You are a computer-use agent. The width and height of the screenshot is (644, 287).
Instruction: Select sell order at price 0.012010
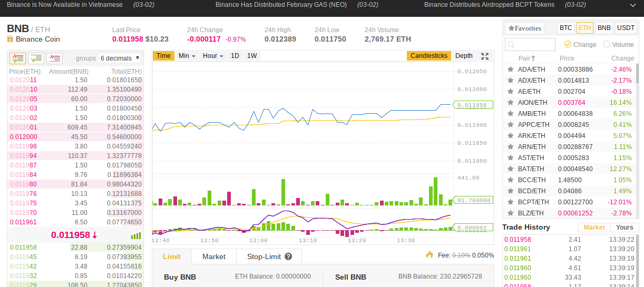pos(75,89)
